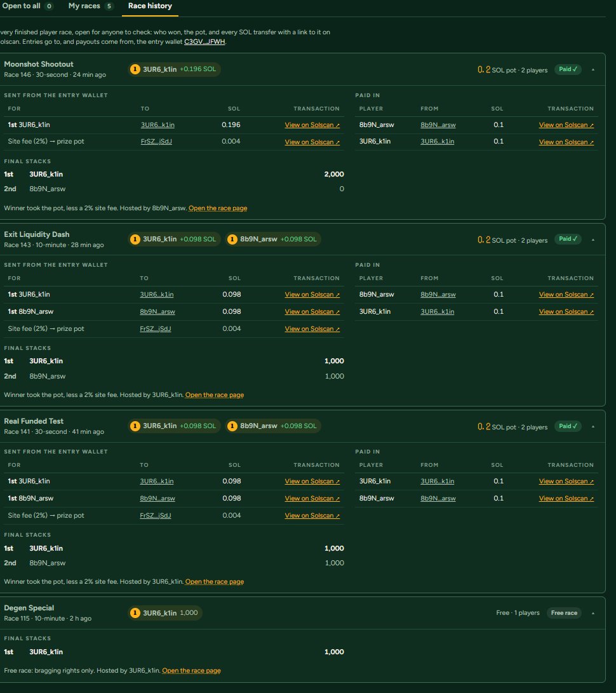Image resolution: width=616 pixels, height=693 pixels.
Task: View Real Funded Test 8b9N_arsw paid-in transaction on Solscan
Action: [x=566, y=499]
